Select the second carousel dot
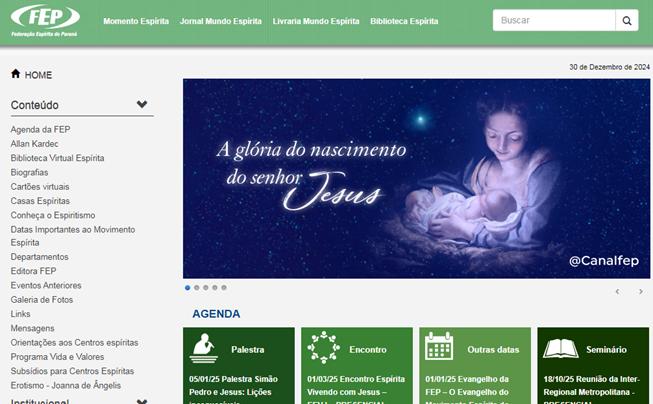Screen dimensions: 653x404 tap(197, 287)
